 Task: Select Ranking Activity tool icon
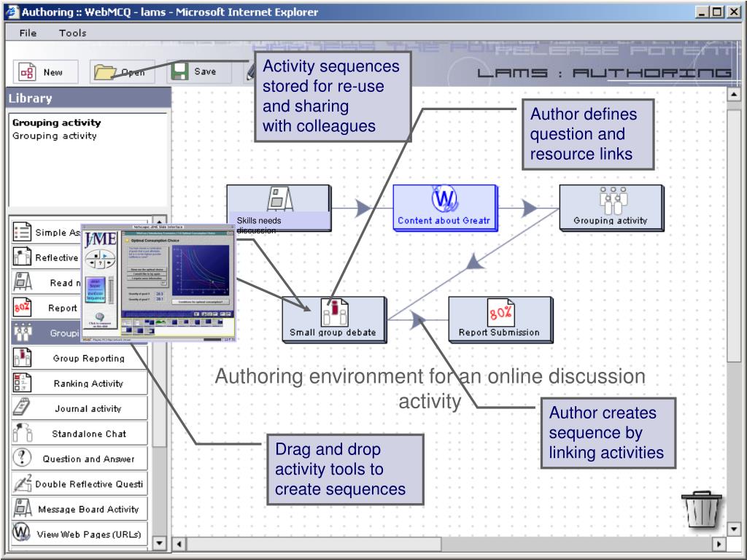[x=22, y=383]
